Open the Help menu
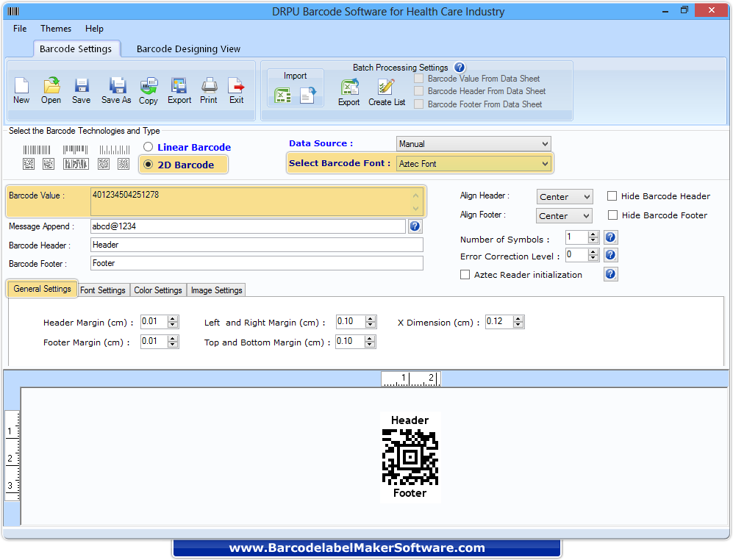This screenshot has width=733, height=560. [x=94, y=29]
